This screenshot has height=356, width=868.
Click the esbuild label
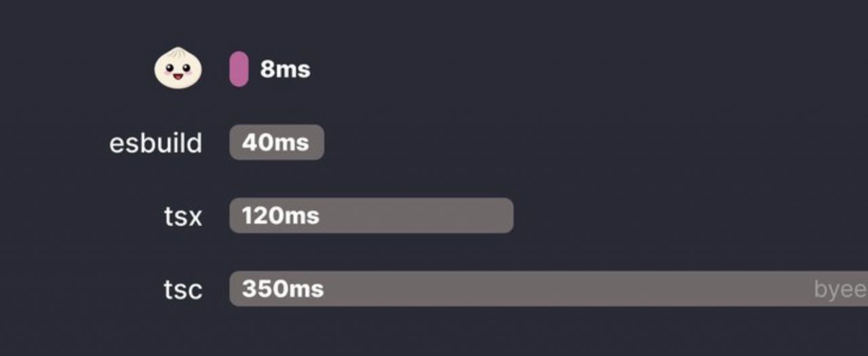tap(156, 143)
